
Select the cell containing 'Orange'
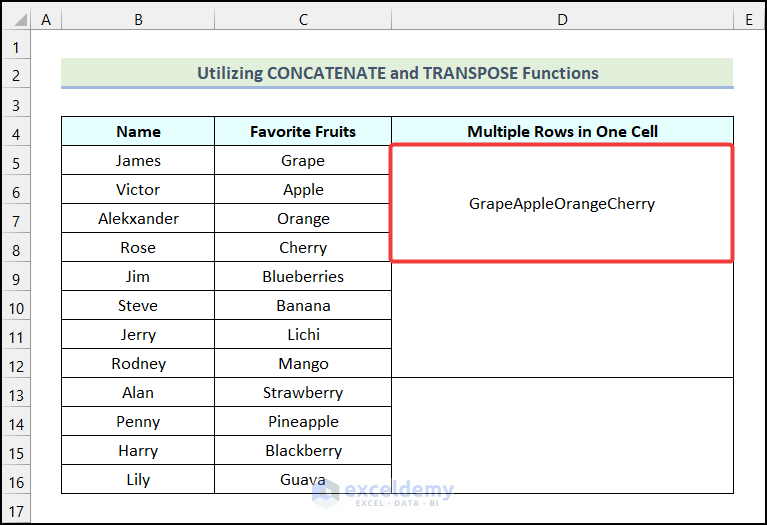pyautogui.click(x=303, y=218)
